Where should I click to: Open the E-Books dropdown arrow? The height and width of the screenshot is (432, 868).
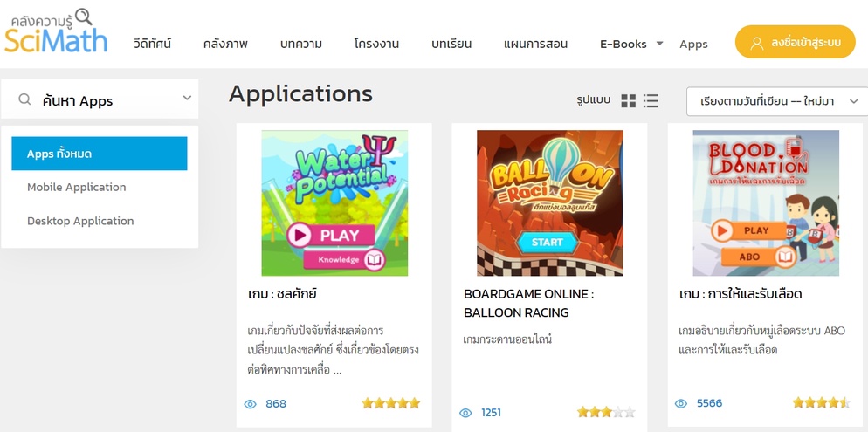pos(659,43)
